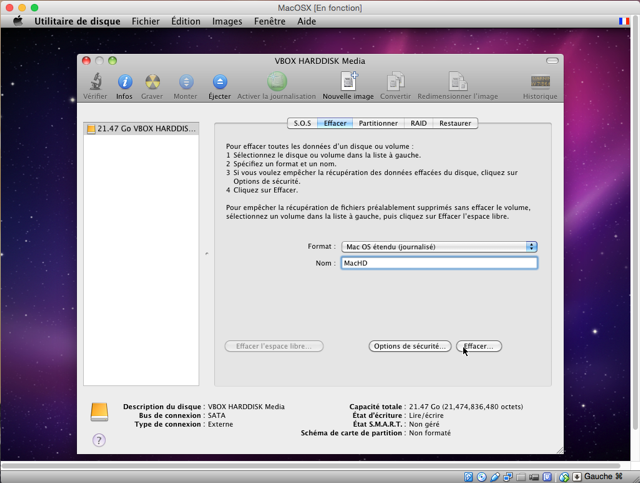Click VirtualBox mouse integration status icon
Screen dimensions: 640x483
click(564, 476)
